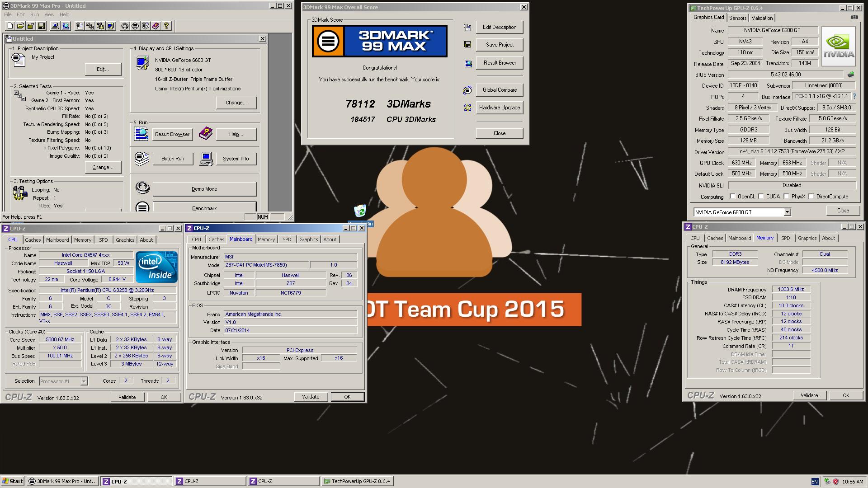Click the Demo Mode button
868x488 pixels.
(x=204, y=189)
